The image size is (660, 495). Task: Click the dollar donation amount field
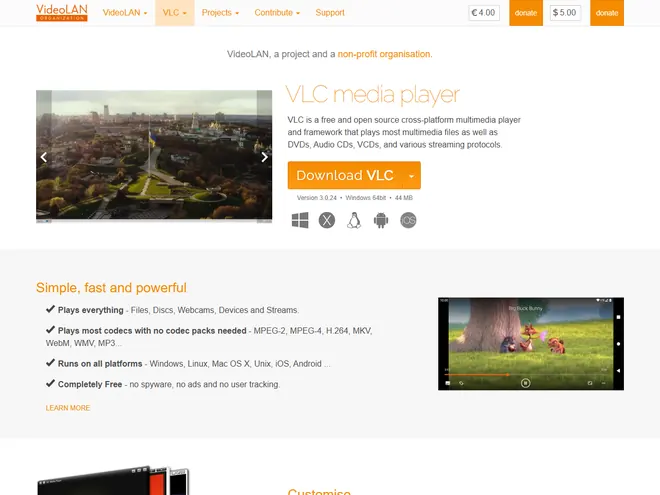[565, 13]
